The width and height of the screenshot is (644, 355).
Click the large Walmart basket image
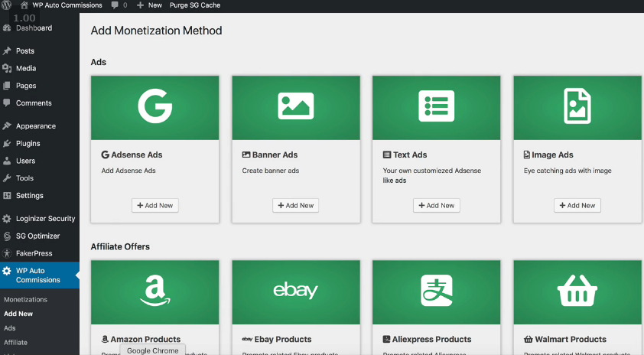click(577, 292)
